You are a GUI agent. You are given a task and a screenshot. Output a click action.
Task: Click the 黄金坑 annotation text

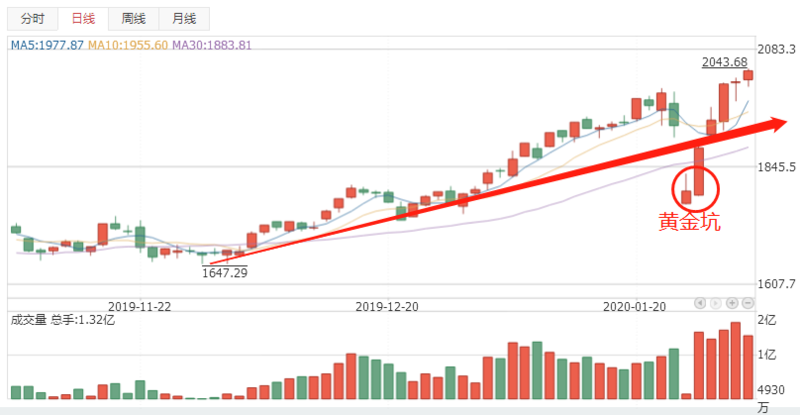(x=688, y=222)
